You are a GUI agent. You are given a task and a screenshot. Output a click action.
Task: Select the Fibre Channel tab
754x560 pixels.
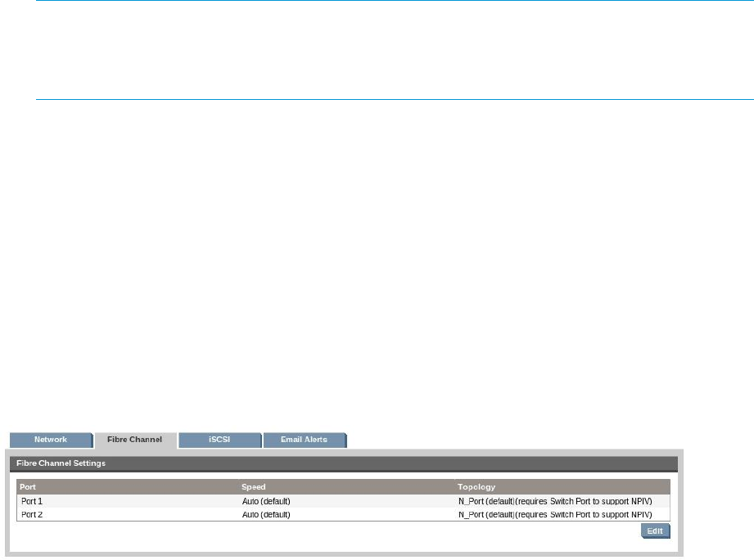[135, 440]
